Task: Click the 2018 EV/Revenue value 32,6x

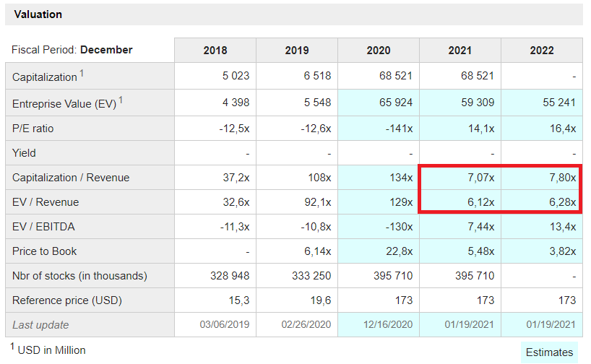Action: pos(236,202)
